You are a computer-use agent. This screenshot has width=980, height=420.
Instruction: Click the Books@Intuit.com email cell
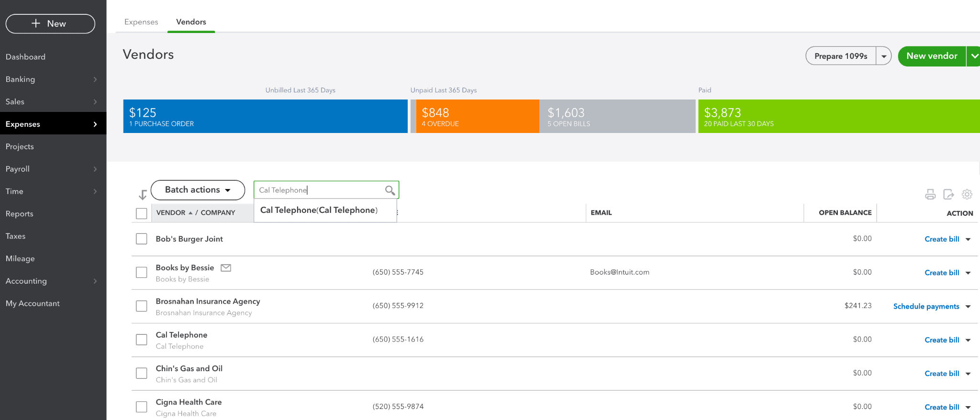click(620, 272)
